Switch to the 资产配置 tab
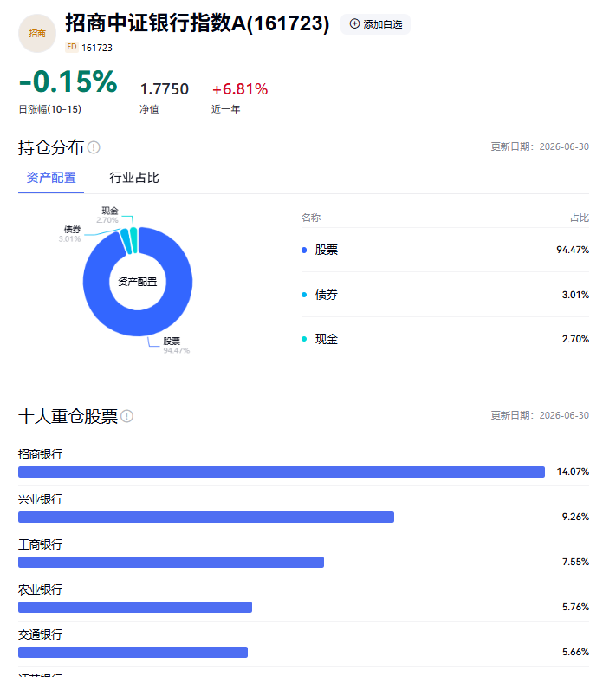This screenshot has height=677, width=616. pos(51,178)
